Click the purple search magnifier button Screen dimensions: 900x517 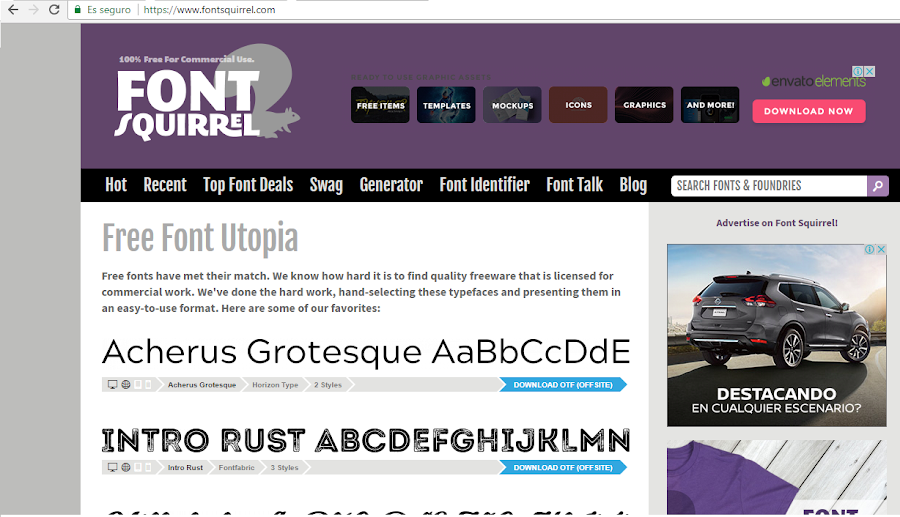click(878, 186)
